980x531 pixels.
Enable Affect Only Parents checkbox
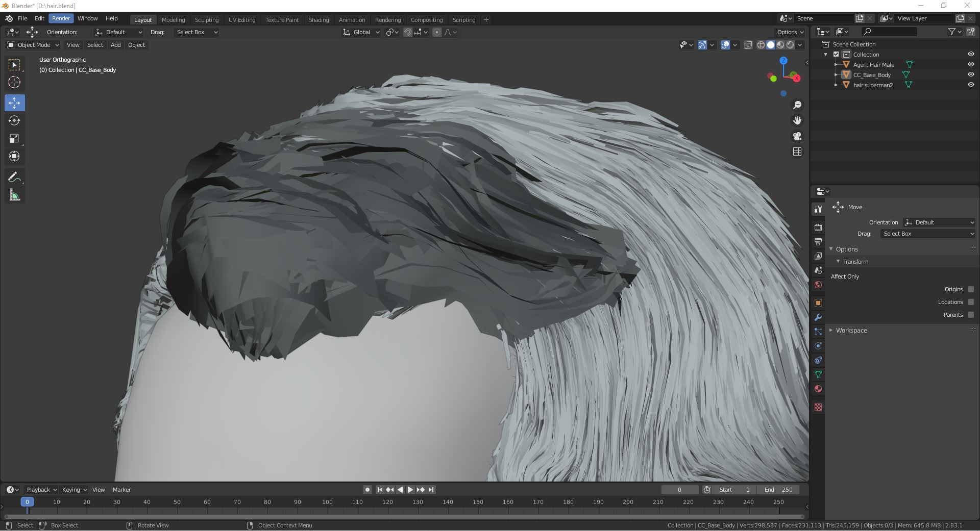971,315
